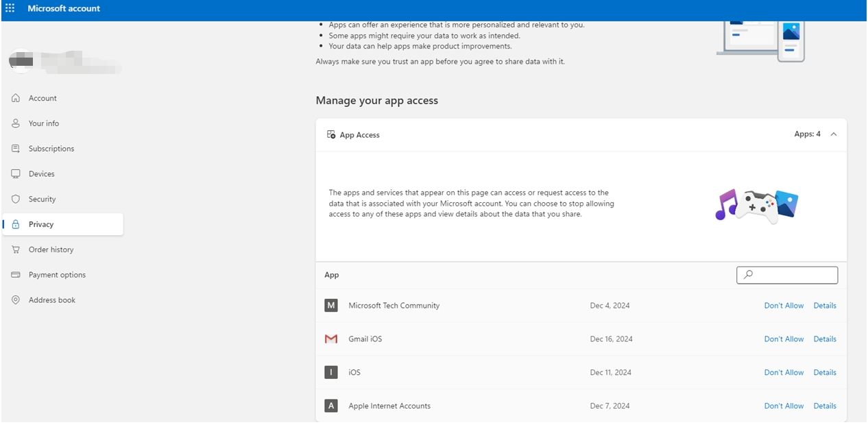
Task: Click Don't Allow for Gmail iOS
Action: coord(784,339)
